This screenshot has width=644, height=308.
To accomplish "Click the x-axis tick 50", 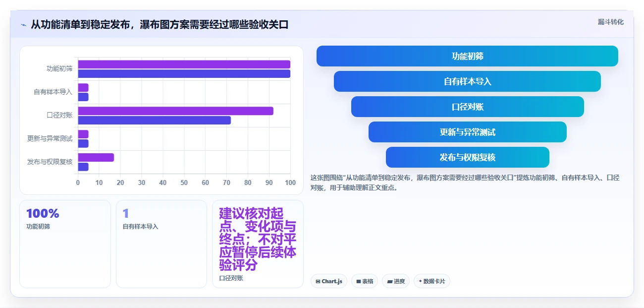I will tap(184, 183).
